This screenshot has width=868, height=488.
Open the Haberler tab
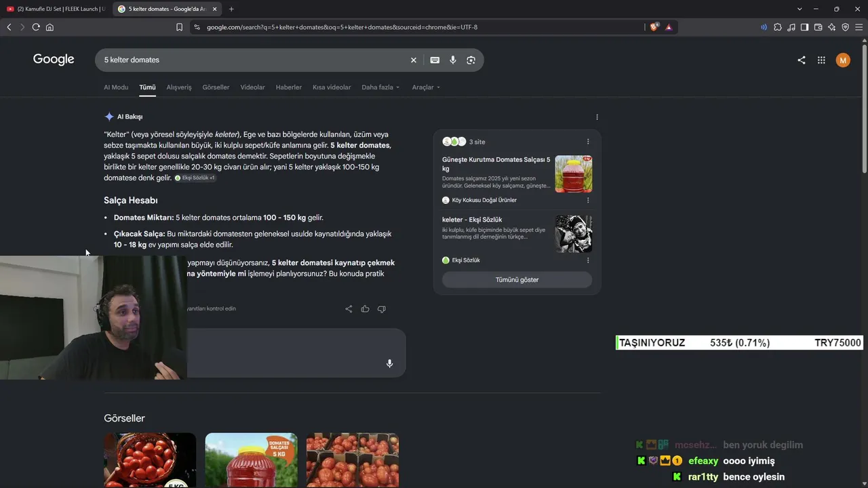click(x=289, y=87)
